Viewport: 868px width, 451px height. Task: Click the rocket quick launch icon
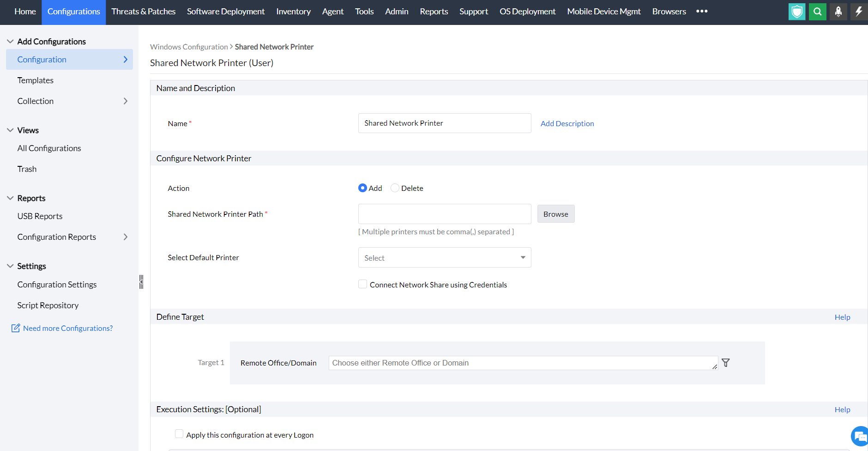(838, 12)
